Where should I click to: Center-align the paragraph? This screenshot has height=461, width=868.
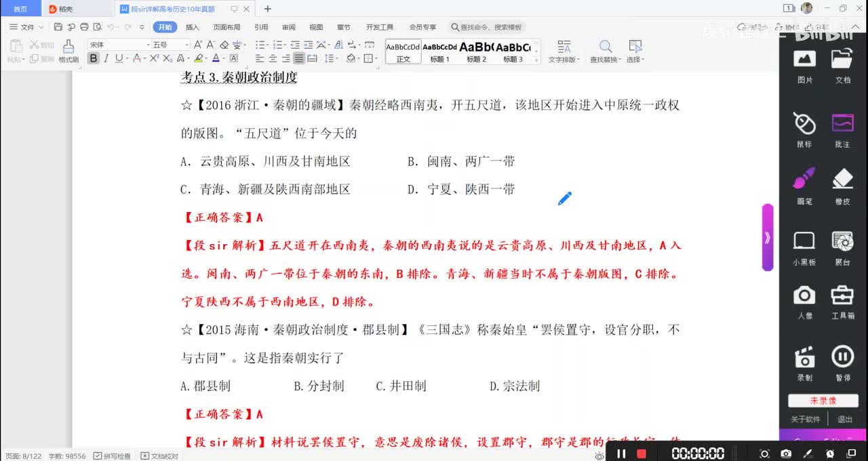pos(273,58)
